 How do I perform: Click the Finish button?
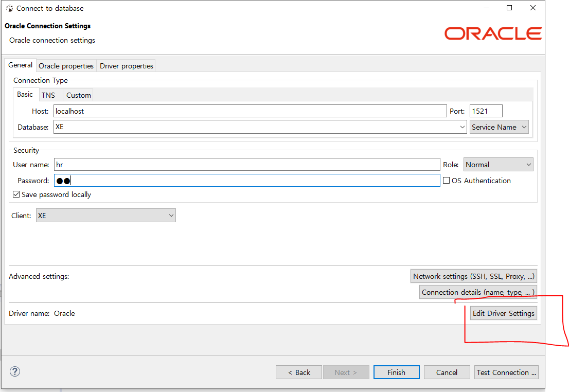coord(396,372)
